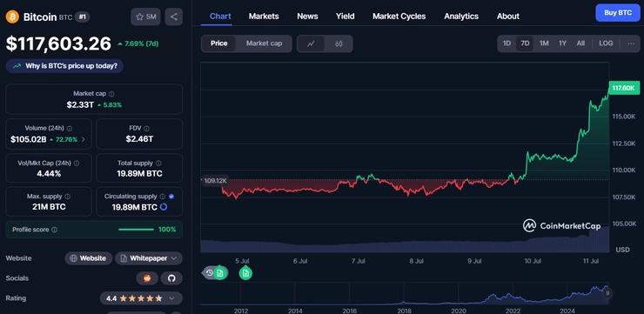Open the GitHub social link icon
Viewport: 644px width, 314px height.
(171, 278)
